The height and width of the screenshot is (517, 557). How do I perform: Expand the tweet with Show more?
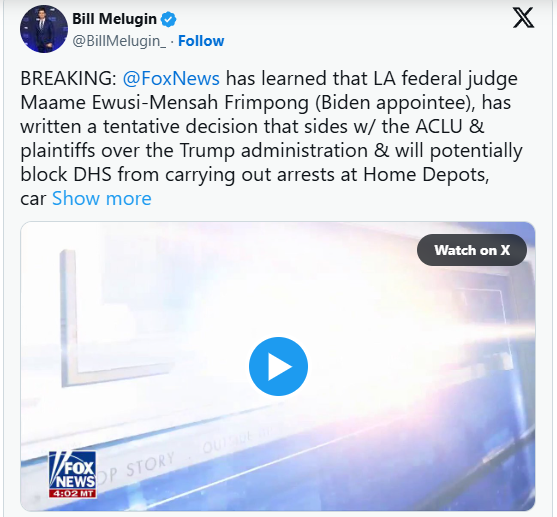tap(102, 198)
